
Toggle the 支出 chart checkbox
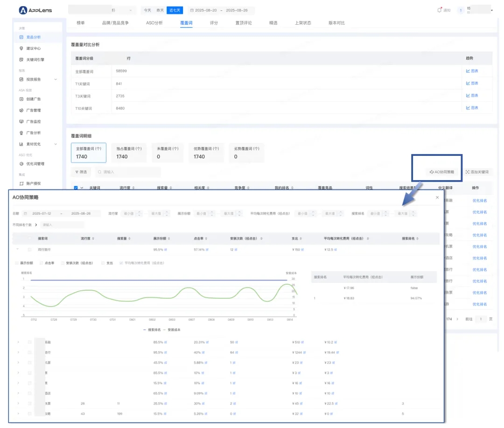click(x=103, y=263)
